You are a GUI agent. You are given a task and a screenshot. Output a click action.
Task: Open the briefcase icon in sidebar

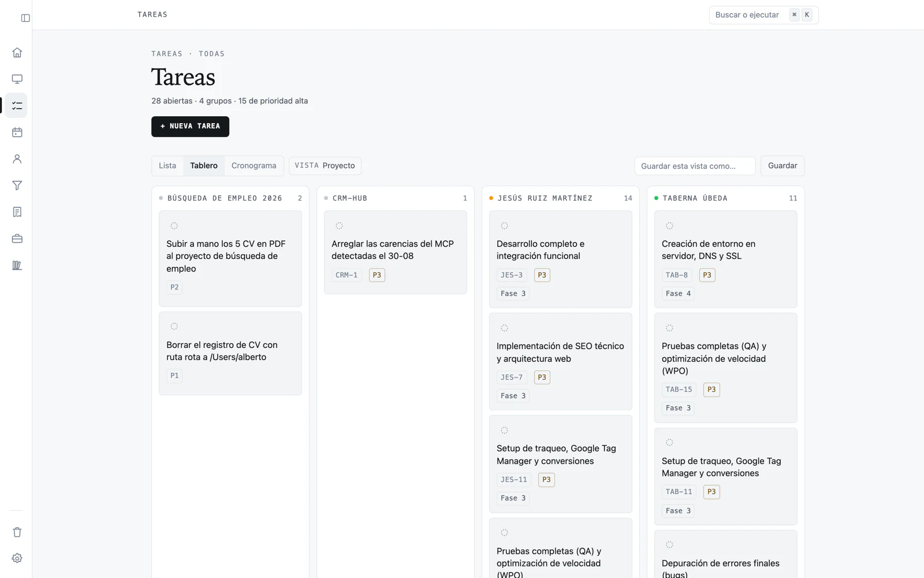click(17, 239)
